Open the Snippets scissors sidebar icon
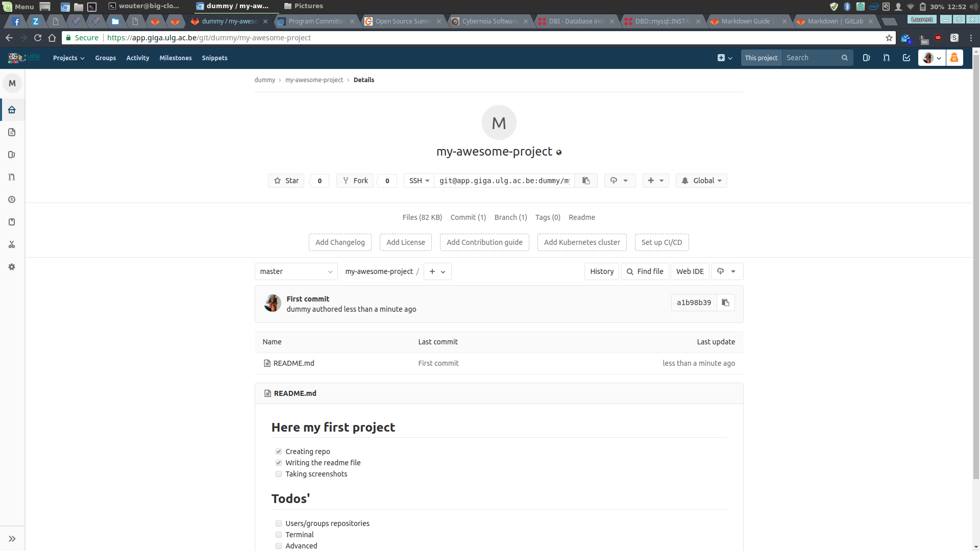This screenshot has width=980, height=551. click(12, 244)
